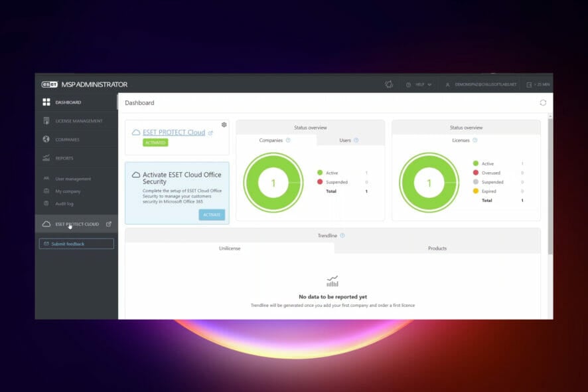
Task: Click the Dashboard grid icon
Action: [46, 102]
